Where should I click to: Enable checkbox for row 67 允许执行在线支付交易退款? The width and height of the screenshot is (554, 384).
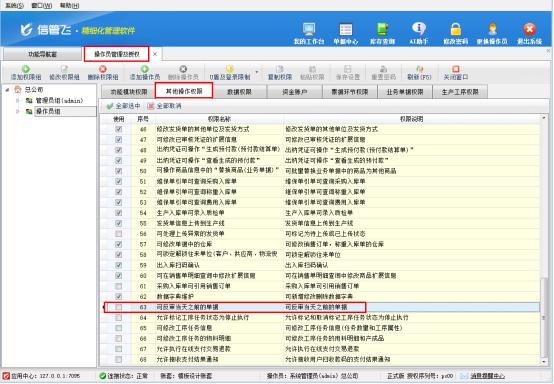tap(119, 349)
